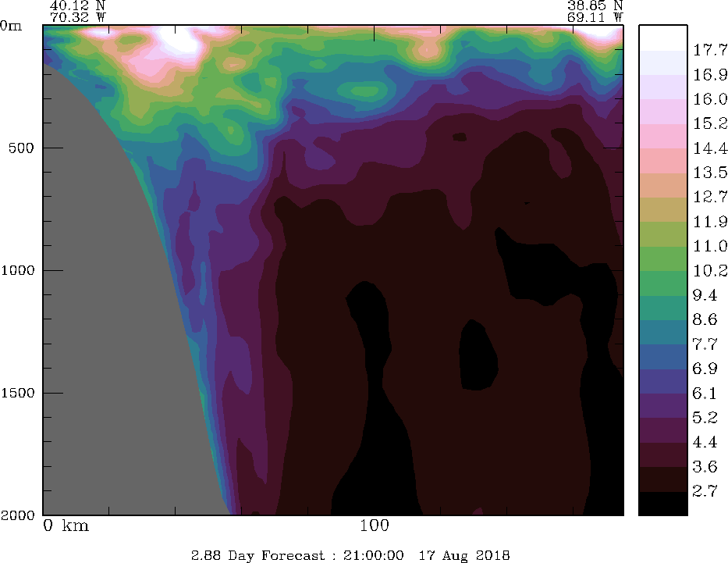This screenshot has width=728, height=563.
Task: Click the 2.88 Day Forecast caption text
Action: [257, 555]
